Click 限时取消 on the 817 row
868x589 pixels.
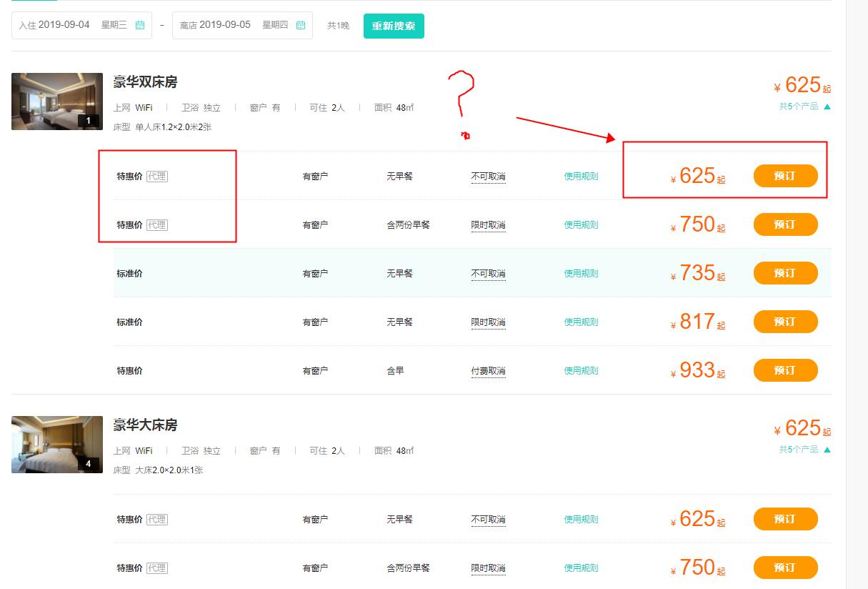coord(488,322)
